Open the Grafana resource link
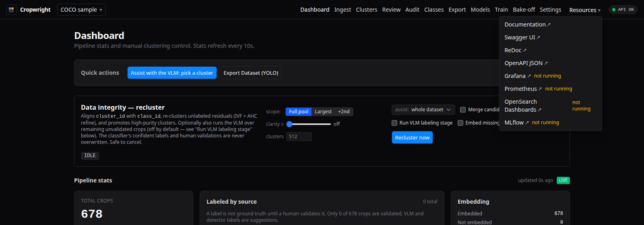Viewport: 644px width, 225px height. point(518,76)
